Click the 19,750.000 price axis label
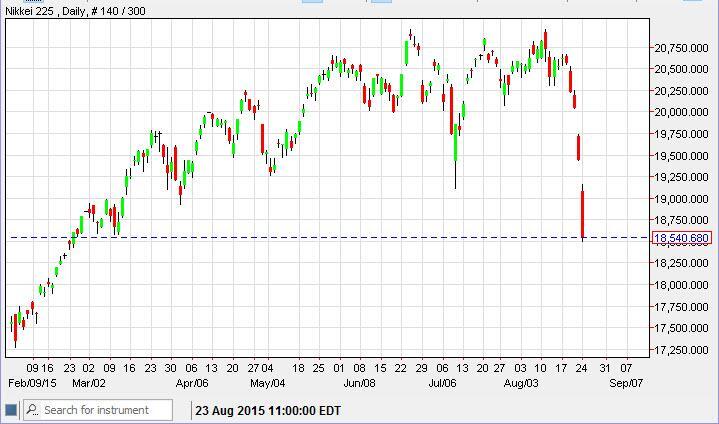 pos(681,134)
